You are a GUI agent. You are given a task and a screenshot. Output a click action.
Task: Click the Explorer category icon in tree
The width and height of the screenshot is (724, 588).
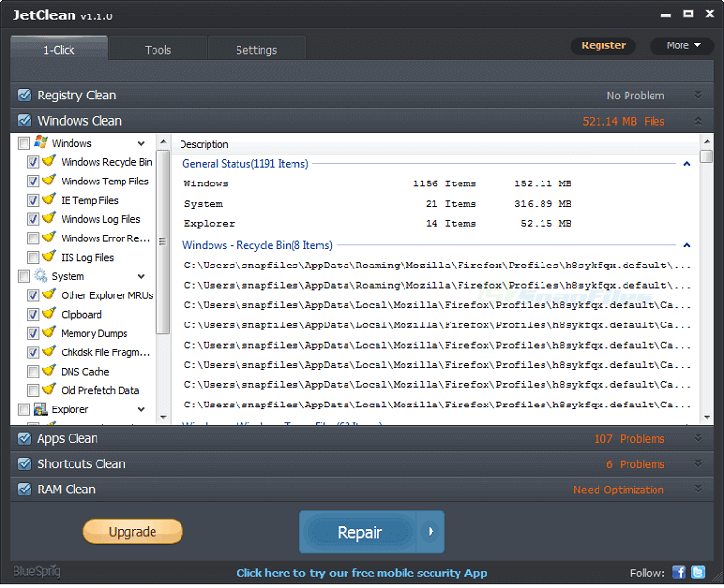(42, 409)
